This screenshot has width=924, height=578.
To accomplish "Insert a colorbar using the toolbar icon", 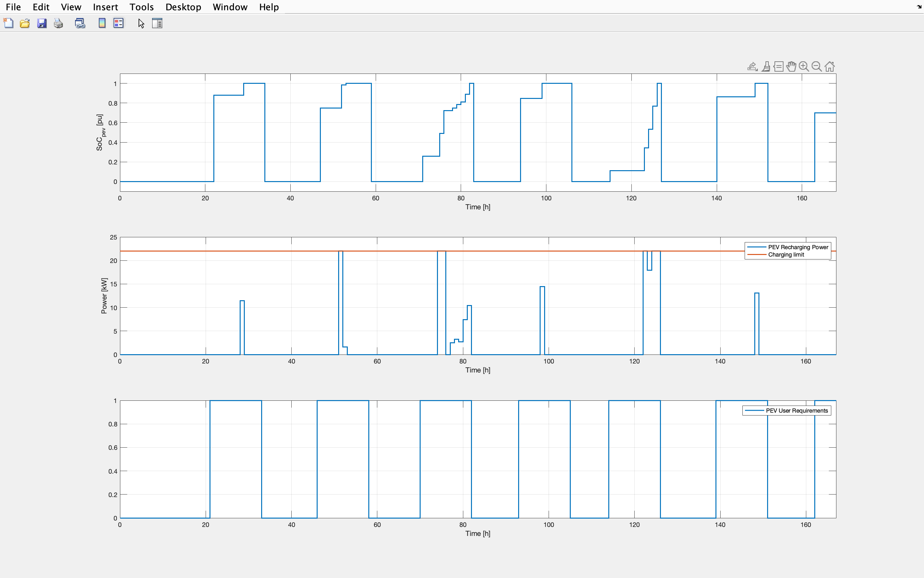I will point(102,23).
